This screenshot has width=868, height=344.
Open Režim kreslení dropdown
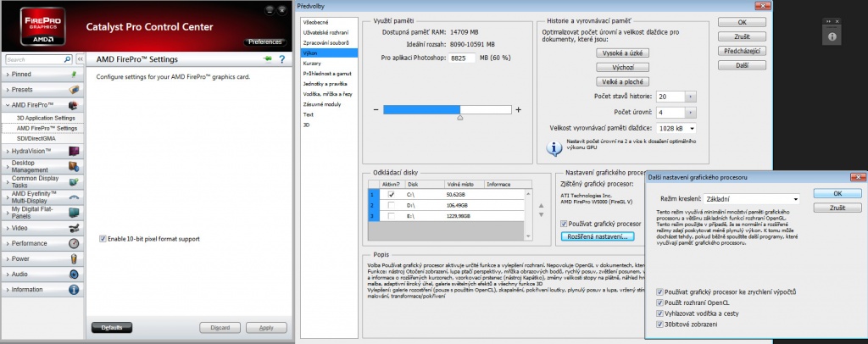point(751,199)
